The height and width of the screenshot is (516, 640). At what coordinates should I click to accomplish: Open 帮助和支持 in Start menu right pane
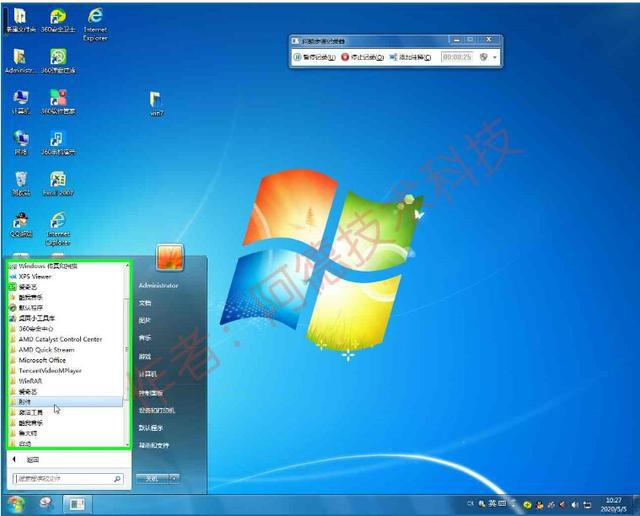pyautogui.click(x=154, y=445)
